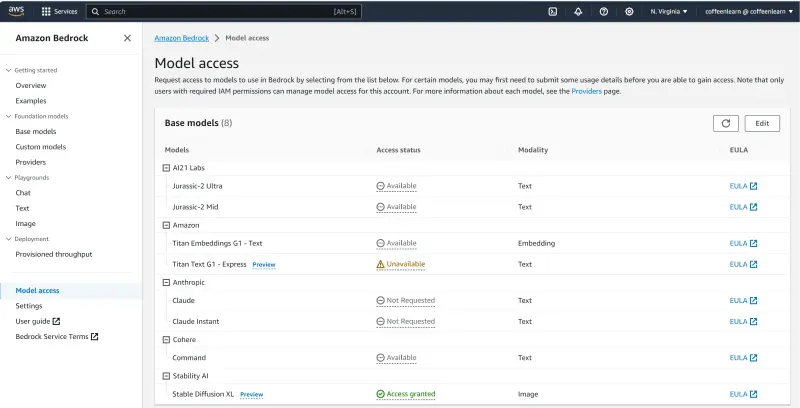Click the help question mark icon
The height and width of the screenshot is (408, 800).
pyautogui.click(x=604, y=11)
